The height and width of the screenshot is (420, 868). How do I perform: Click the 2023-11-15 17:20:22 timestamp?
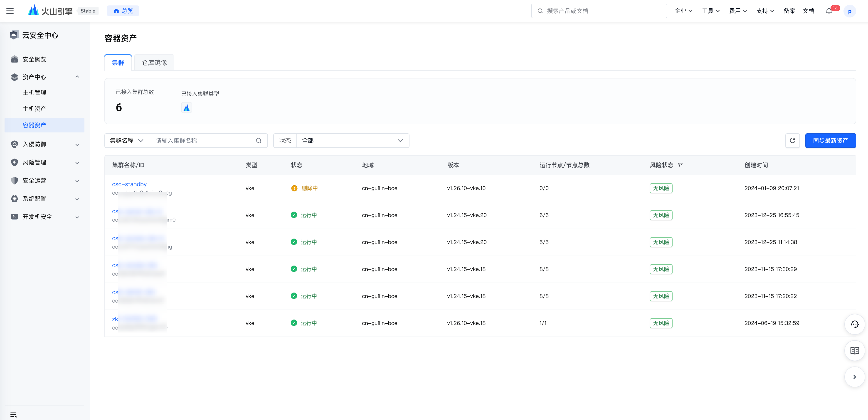coord(770,296)
